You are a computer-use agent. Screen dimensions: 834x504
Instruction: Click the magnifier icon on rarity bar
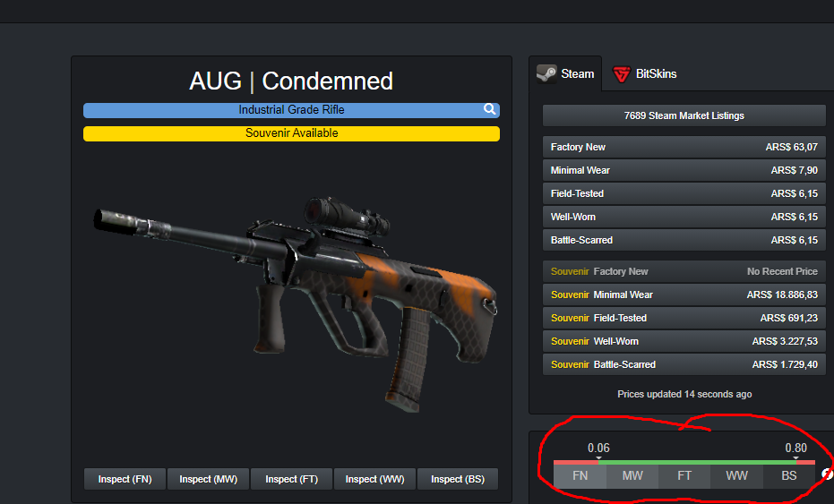[489, 109]
